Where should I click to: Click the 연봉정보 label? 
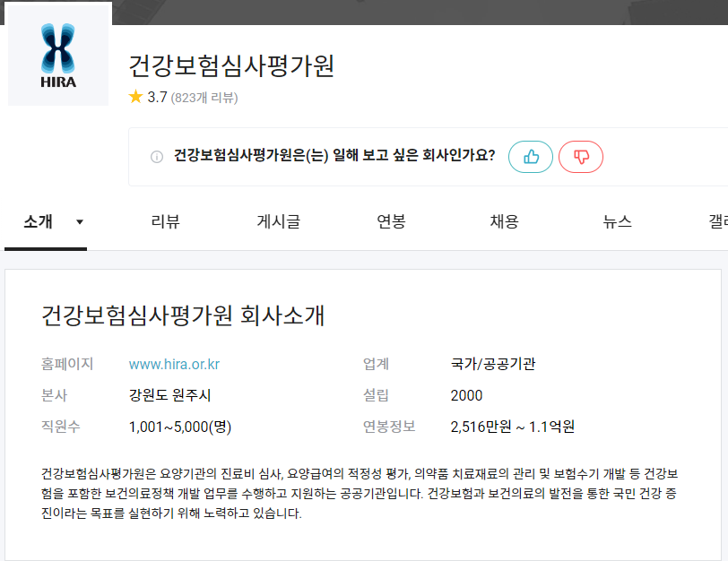389,427
